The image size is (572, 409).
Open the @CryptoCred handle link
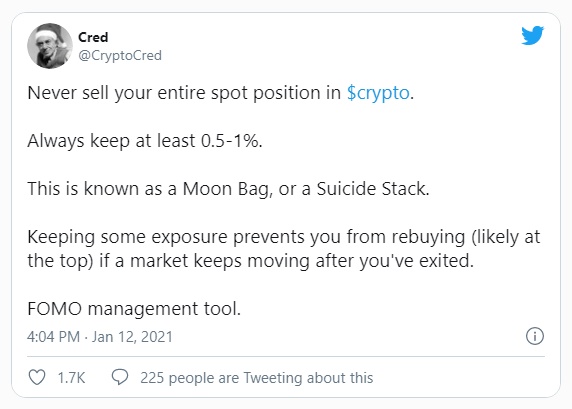tap(120, 55)
